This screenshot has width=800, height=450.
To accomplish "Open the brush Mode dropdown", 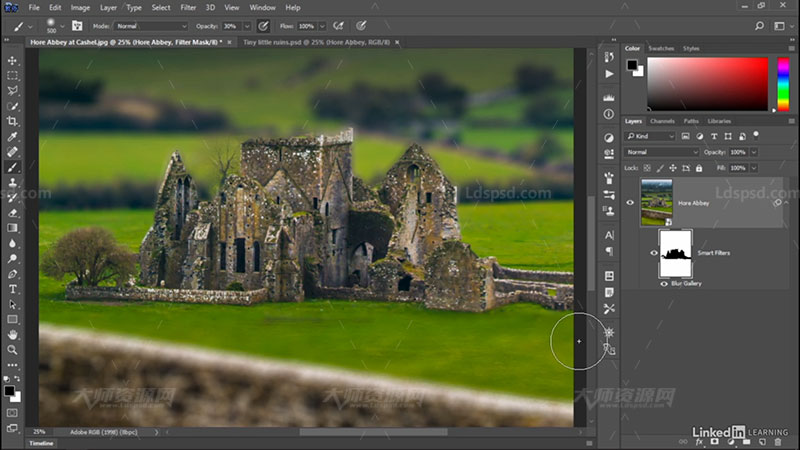I will pyautogui.click(x=151, y=26).
